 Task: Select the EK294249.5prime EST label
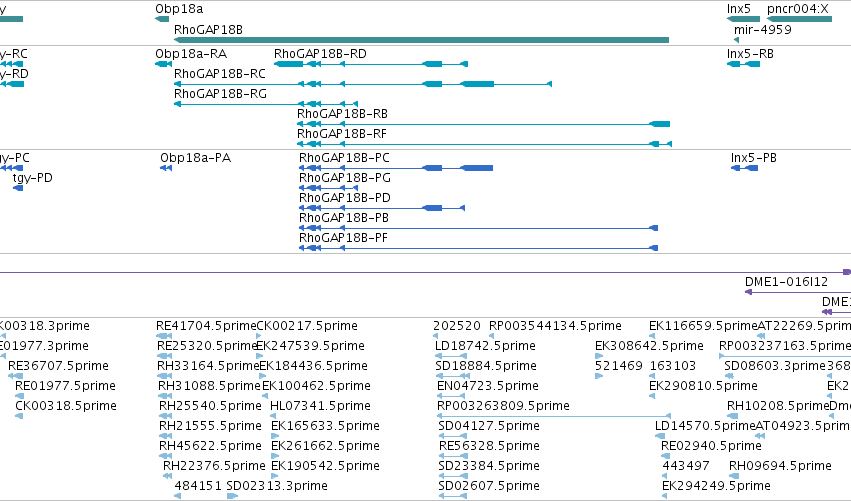tap(716, 486)
